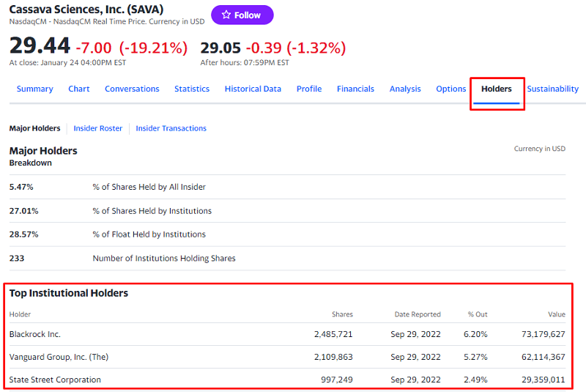
Task: Switch to the Statistics tab
Action: click(x=192, y=89)
